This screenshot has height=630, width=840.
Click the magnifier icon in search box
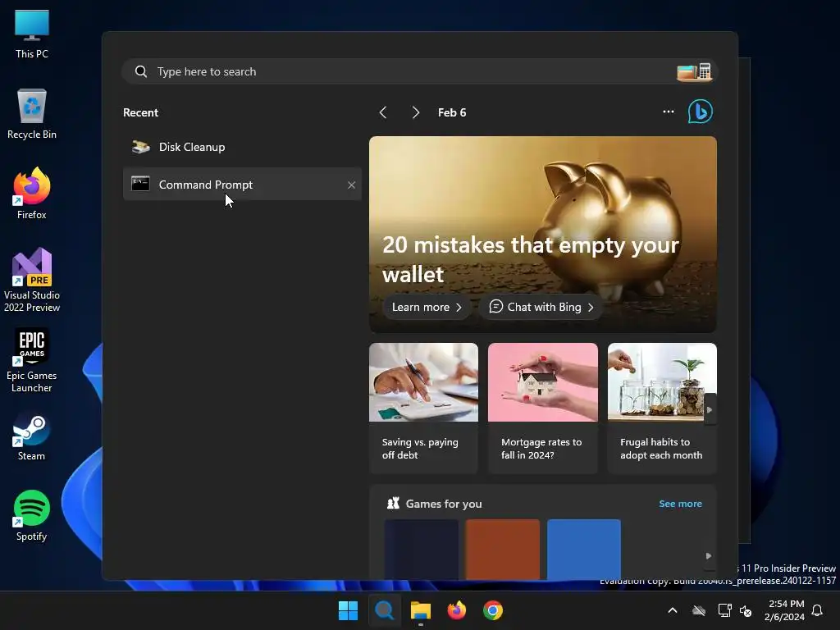pyautogui.click(x=141, y=72)
